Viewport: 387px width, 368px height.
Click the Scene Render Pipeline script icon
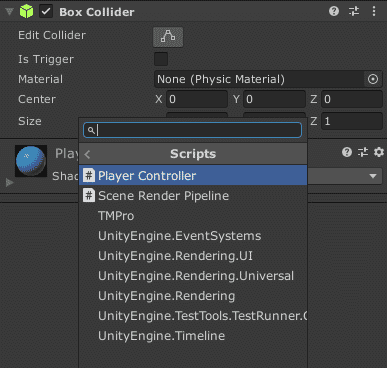pos(89,196)
